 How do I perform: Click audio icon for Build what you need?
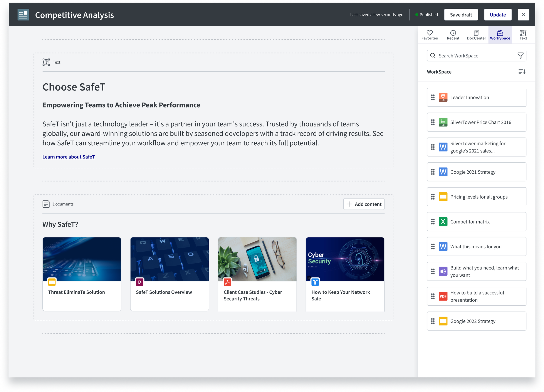(x=443, y=271)
